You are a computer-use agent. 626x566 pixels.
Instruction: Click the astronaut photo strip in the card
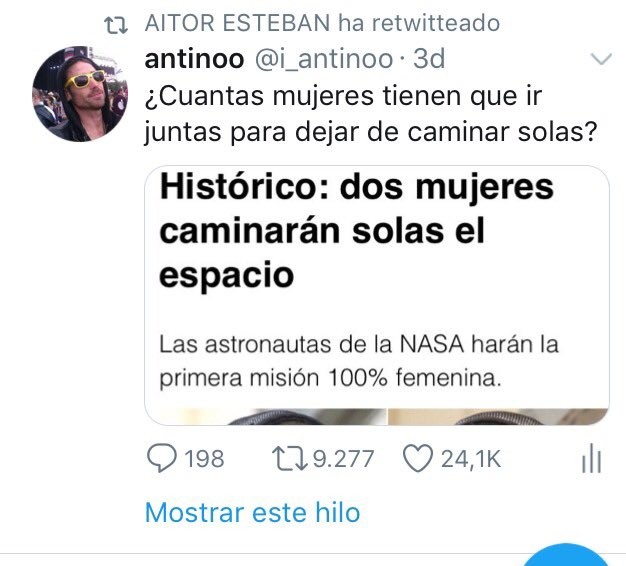point(377,417)
